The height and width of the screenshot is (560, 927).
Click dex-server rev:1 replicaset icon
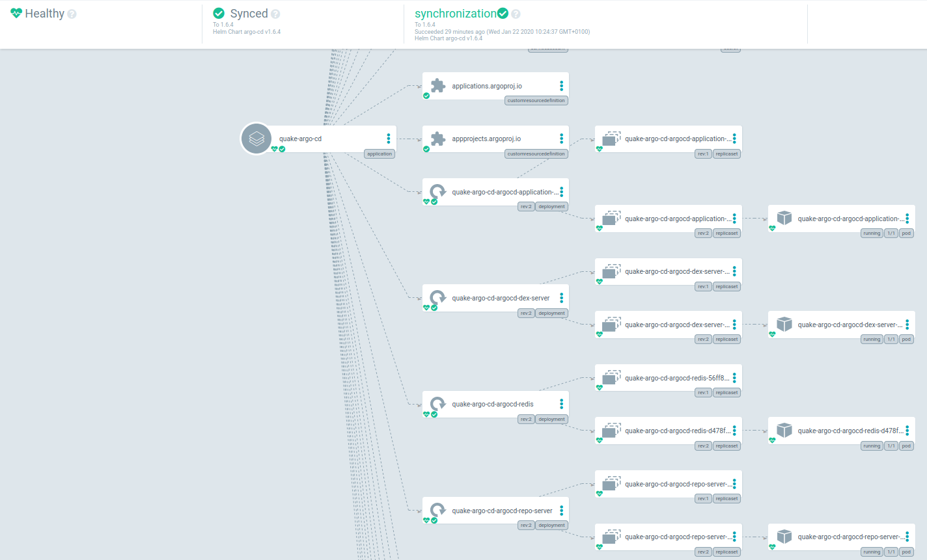point(611,271)
